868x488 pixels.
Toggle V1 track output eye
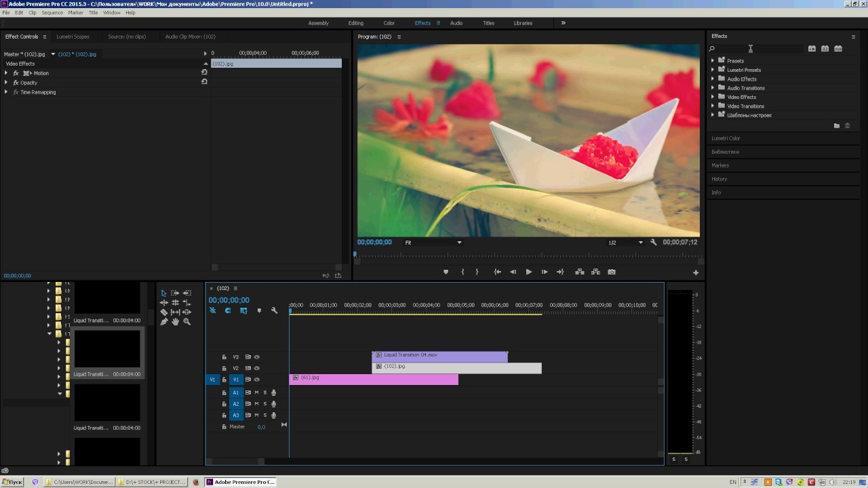[x=257, y=380]
